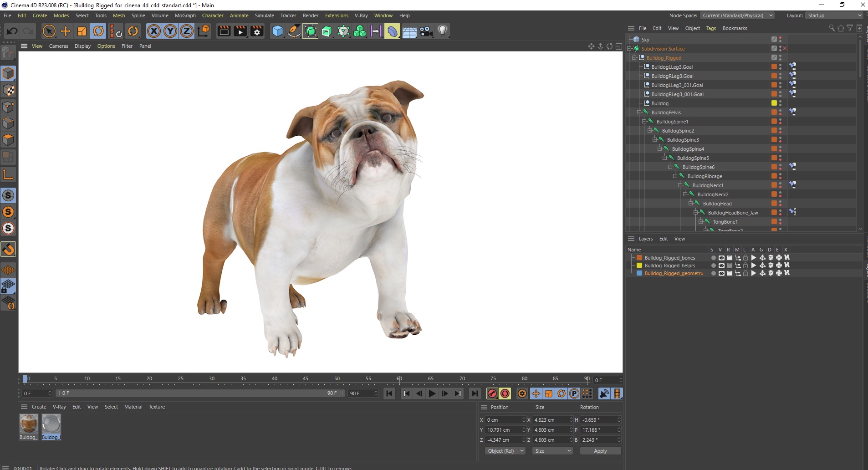The image size is (868, 470).
Task: Select the Move tool
Action: pos(66,31)
